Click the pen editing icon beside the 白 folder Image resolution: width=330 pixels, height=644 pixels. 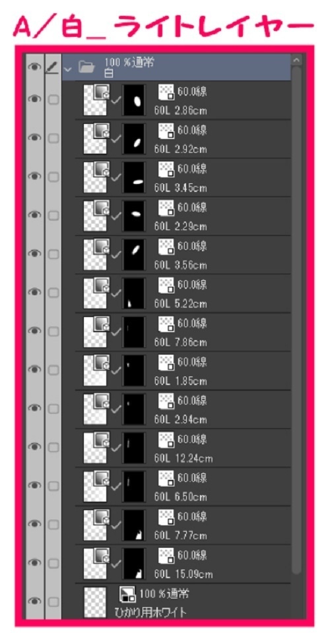pyautogui.click(x=53, y=66)
